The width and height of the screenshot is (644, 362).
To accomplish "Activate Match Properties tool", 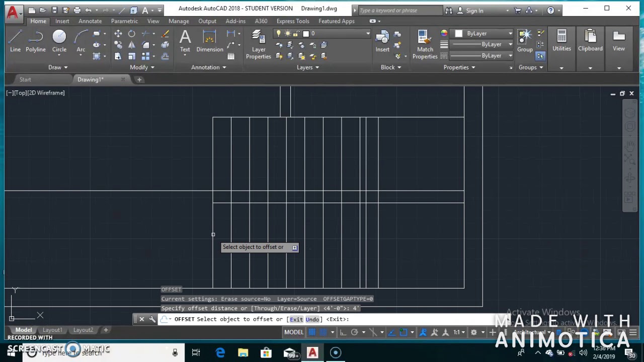I will (x=425, y=44).
